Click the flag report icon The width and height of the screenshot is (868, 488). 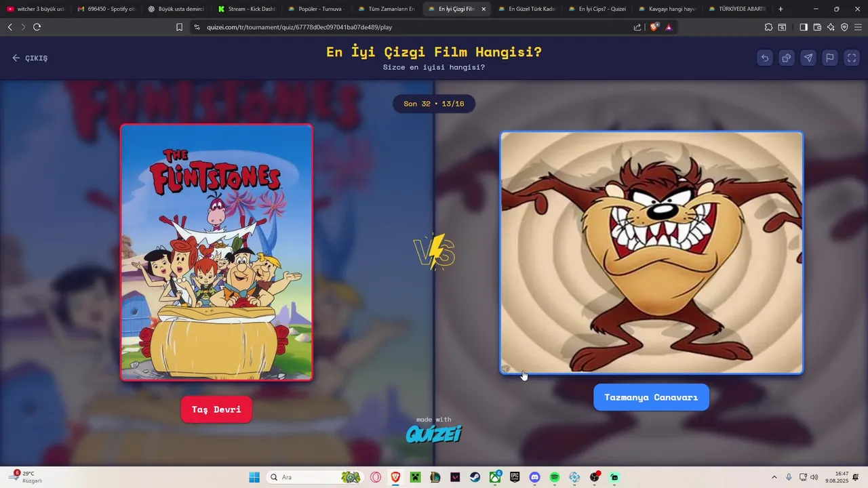tap(830, 58)
